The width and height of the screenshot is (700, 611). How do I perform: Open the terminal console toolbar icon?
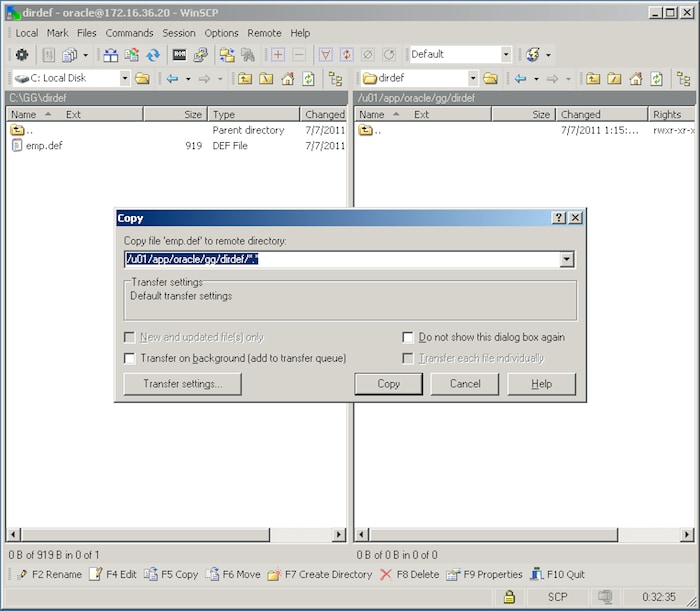click(179, 55)
